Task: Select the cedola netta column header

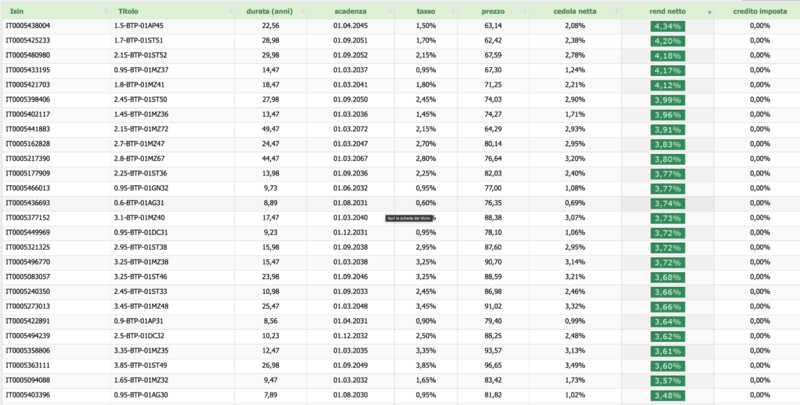Action: tap(574, 11)
